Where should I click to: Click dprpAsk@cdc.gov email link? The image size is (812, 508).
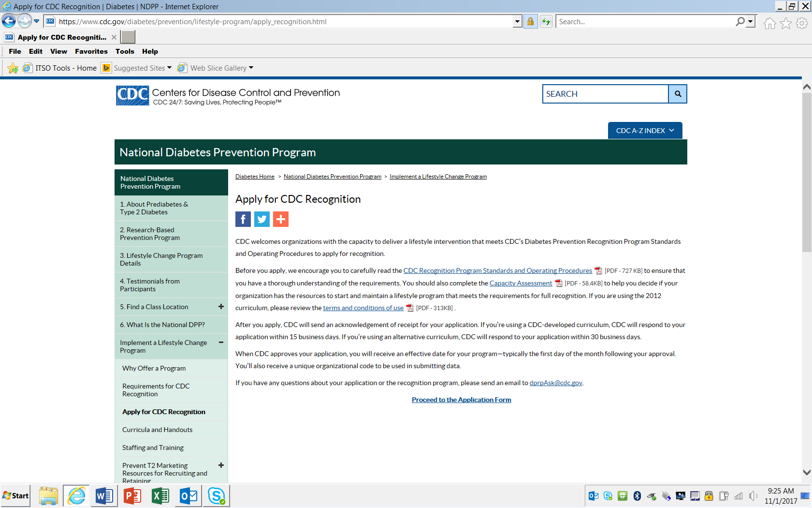[x=556, y=383]
